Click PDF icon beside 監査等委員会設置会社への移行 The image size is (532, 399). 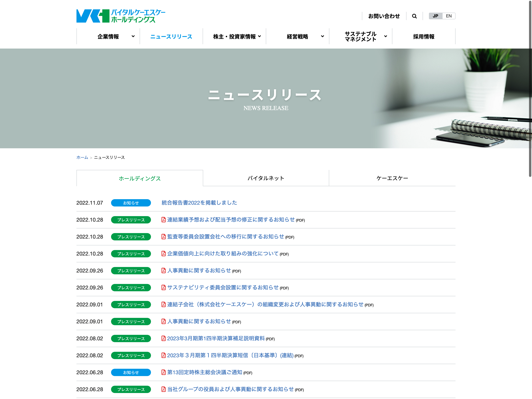coord(164,237)
